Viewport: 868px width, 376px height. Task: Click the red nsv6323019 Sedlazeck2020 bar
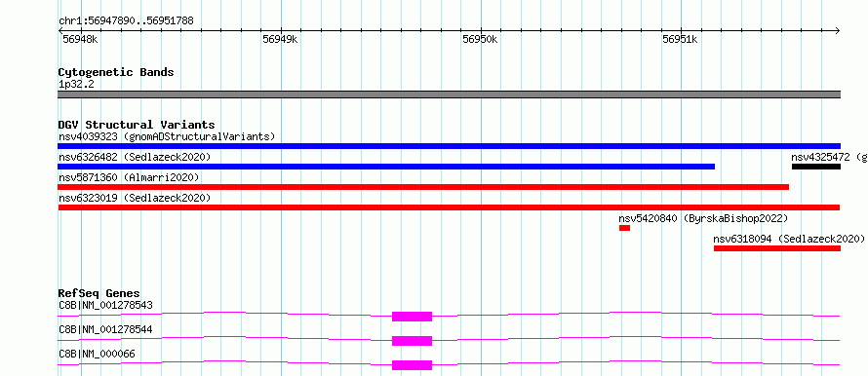[x=449, y=207]
